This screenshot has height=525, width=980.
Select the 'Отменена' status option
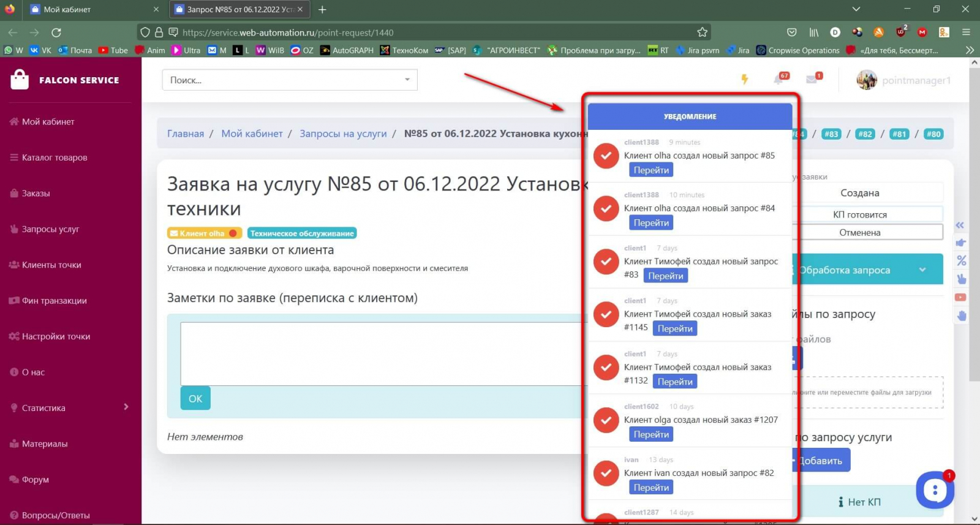coord(860,232)
